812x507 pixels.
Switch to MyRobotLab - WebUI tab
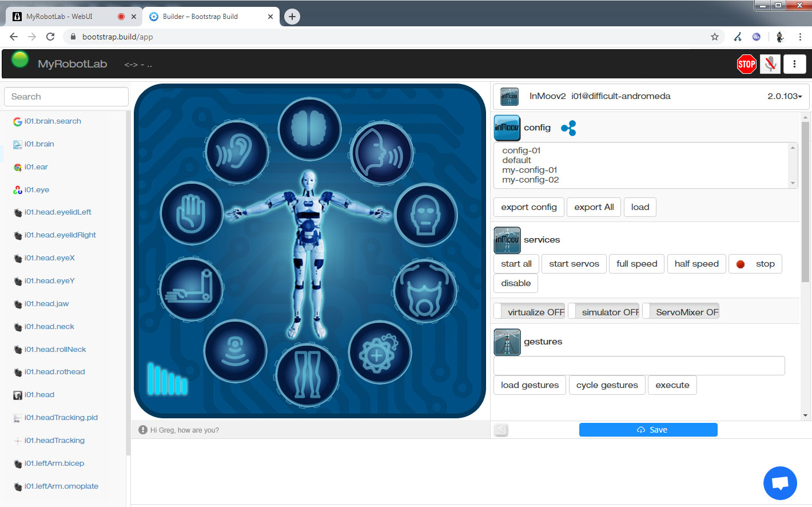point(74,17)
